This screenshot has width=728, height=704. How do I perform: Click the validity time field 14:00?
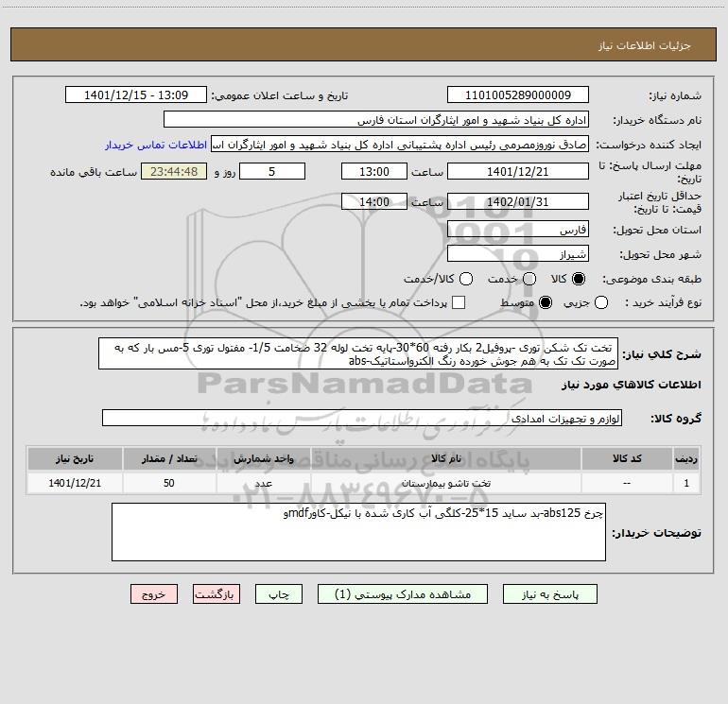tap(374, 202)
